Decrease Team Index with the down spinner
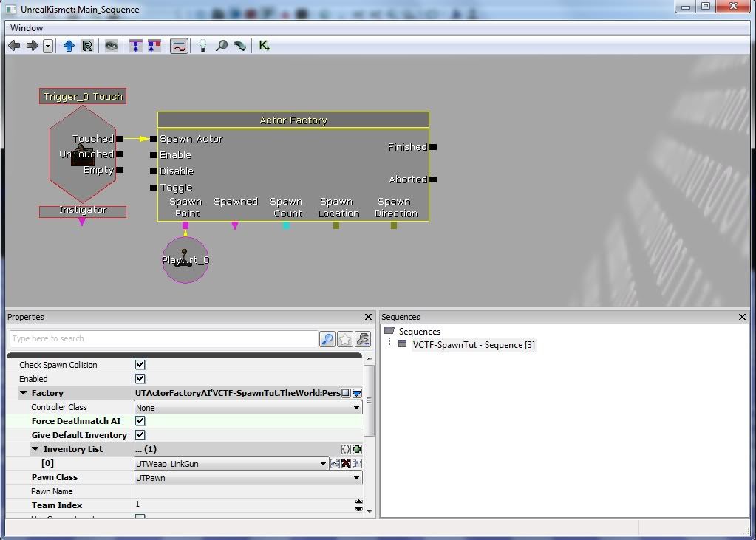Viewport: 756px width, 540px height. point(358,508)
